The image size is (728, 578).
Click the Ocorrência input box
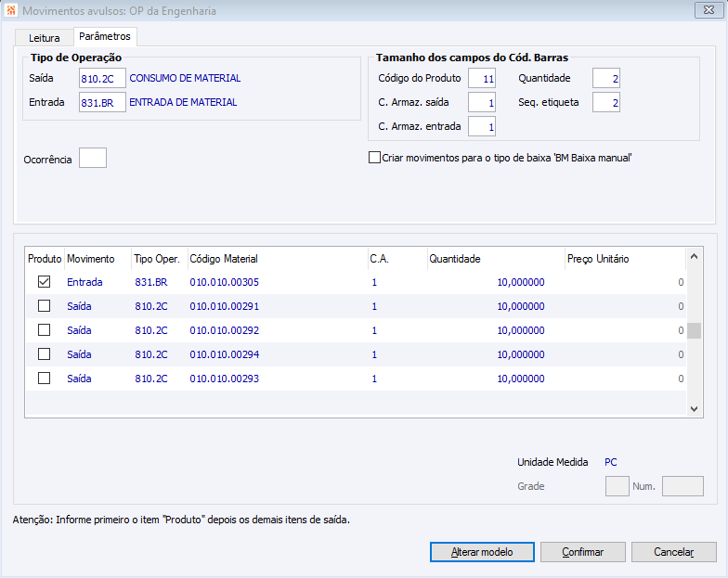click(x=93, y=159)
